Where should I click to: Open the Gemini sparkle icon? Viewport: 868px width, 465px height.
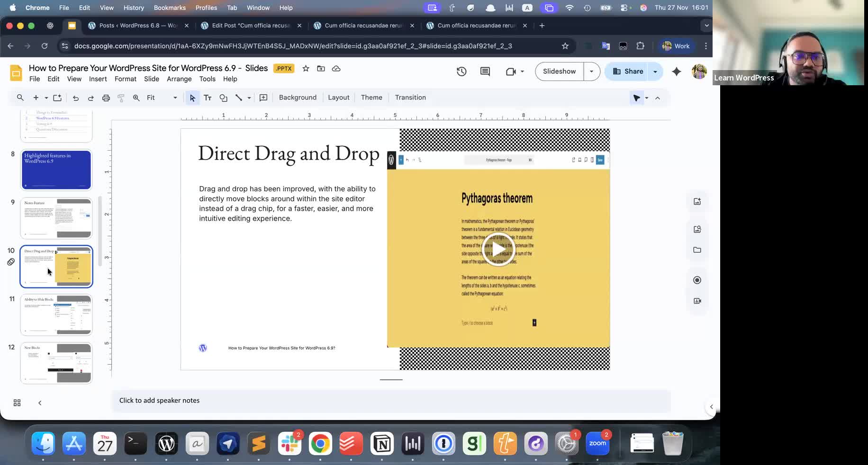pyautogui.click(x=677, y=72)
